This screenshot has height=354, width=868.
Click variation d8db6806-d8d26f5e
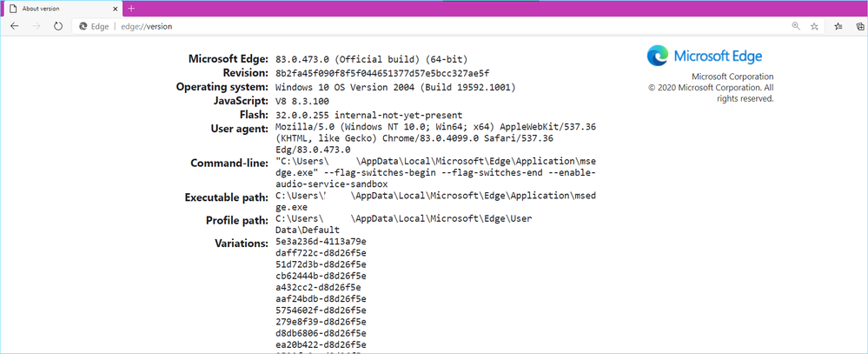[x=321, y=333]
